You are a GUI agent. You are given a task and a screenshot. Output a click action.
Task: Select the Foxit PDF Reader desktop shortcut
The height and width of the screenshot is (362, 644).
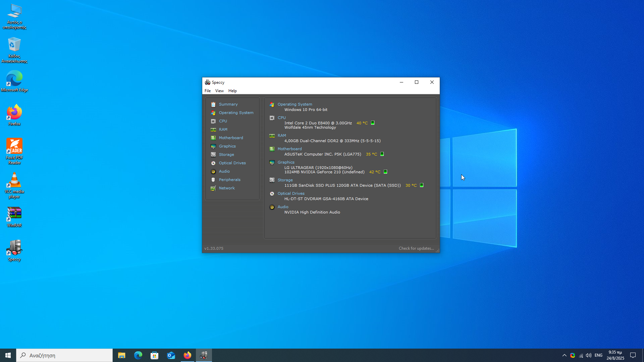(x=14, y=151)
